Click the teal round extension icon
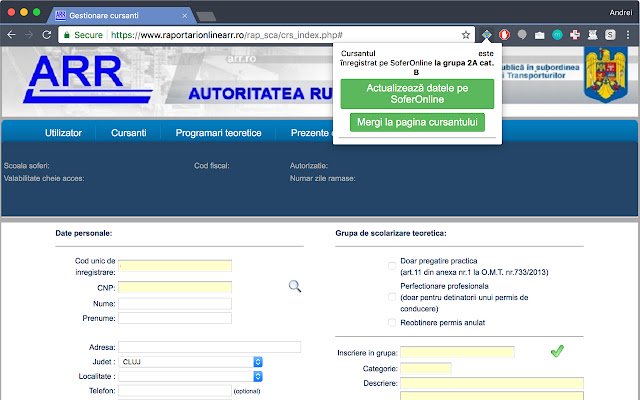This screenshot has width=640, height=400. pos(557,35)
